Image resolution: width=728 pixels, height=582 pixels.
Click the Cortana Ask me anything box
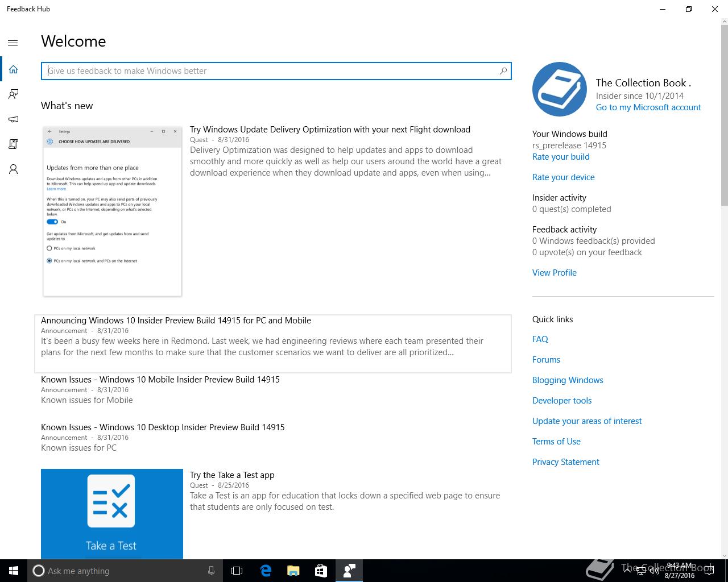click(x=125, y=571)
